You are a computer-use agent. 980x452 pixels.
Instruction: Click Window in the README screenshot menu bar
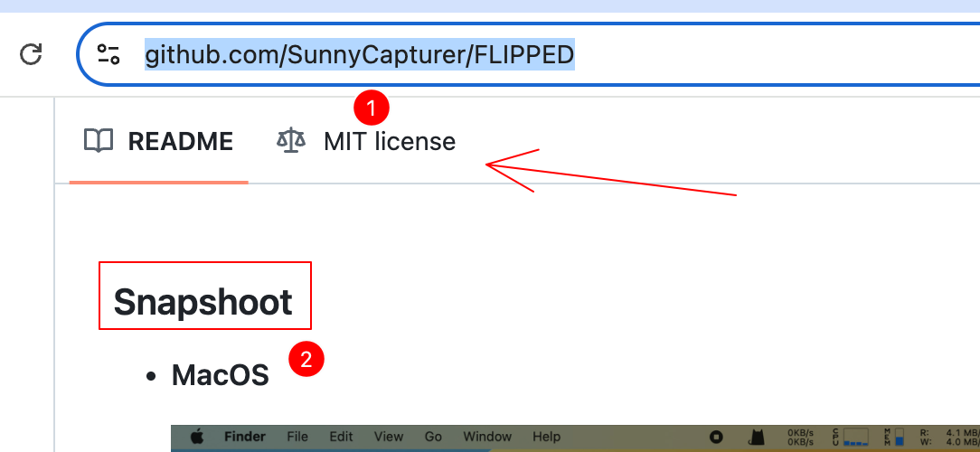click(487, 437)
